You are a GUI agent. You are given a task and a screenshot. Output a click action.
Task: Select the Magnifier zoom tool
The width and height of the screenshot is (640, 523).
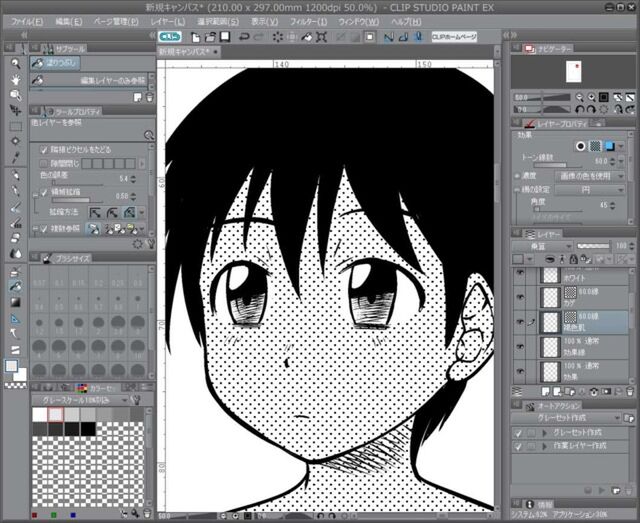click(16, 63)
